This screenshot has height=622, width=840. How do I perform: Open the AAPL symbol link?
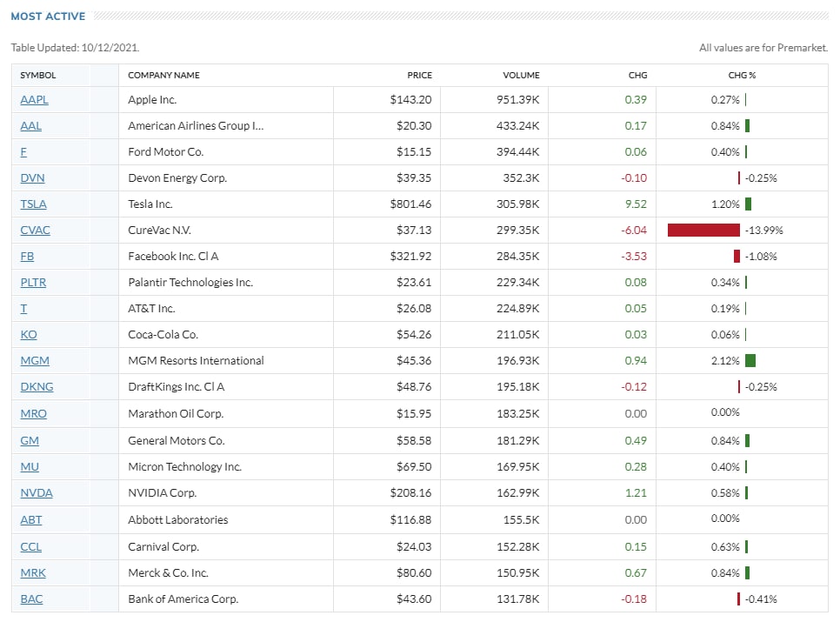click(34, 100)
